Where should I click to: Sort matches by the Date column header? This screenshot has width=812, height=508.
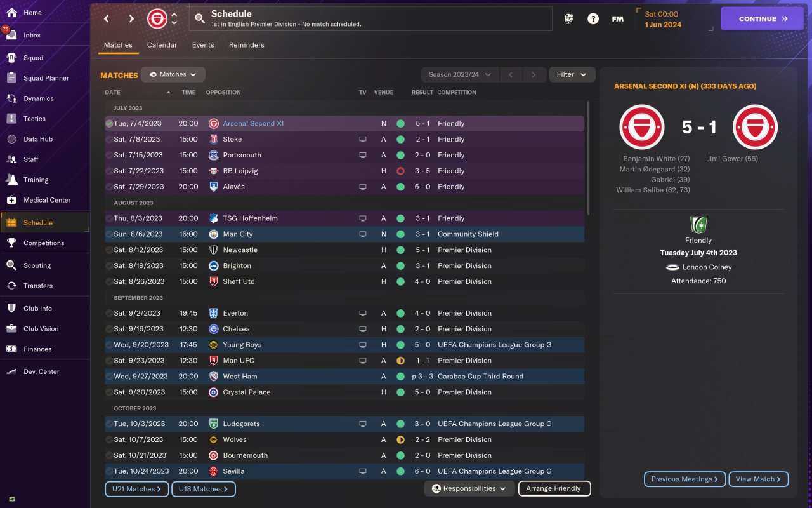point(112,92)
